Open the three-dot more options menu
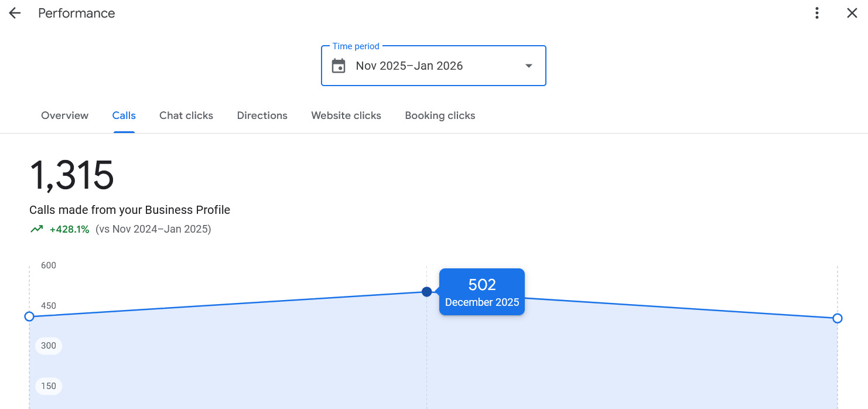The height and width of the screenshot is (409, 868). (817, 13)
